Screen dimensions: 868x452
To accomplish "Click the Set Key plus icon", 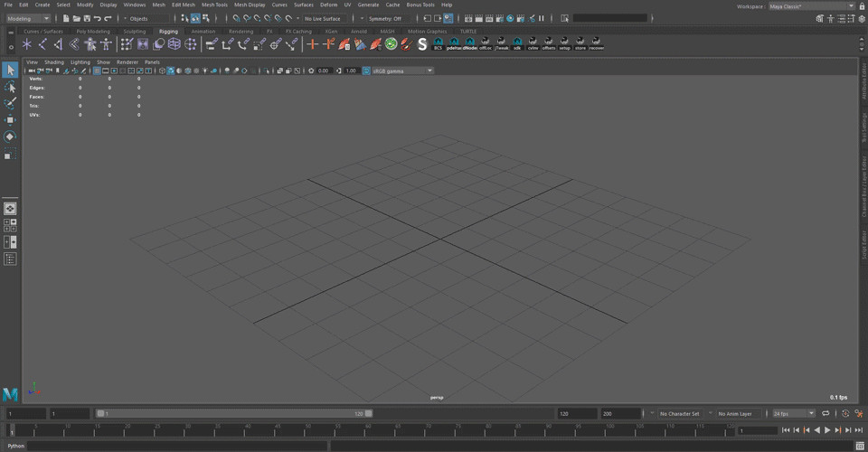I will pos(313,44).
